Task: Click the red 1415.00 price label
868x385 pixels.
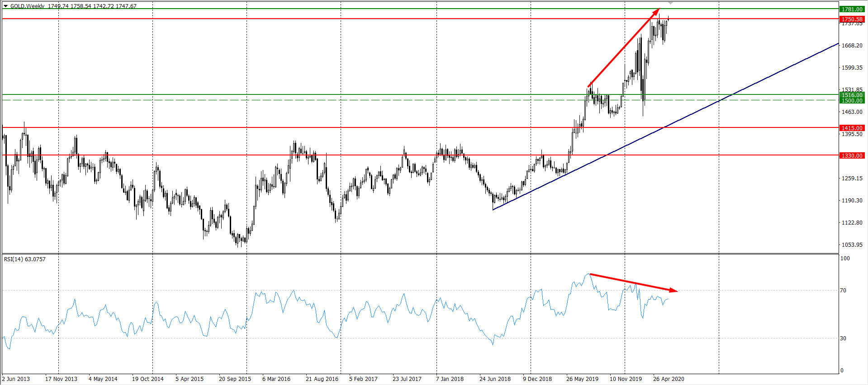Action: coord(852,128)
